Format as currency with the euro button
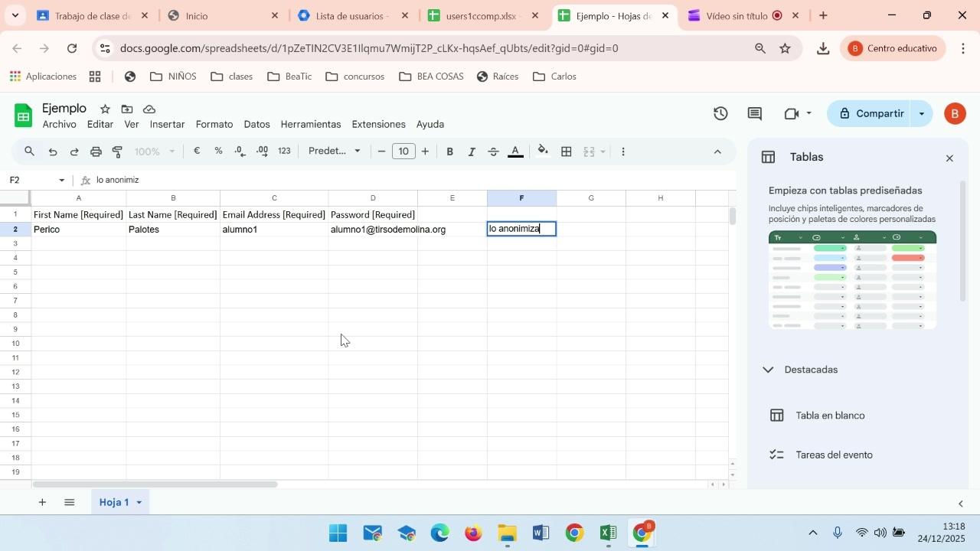Image resolution: width=980 pixels, height=551 pixels. point(197,152)
